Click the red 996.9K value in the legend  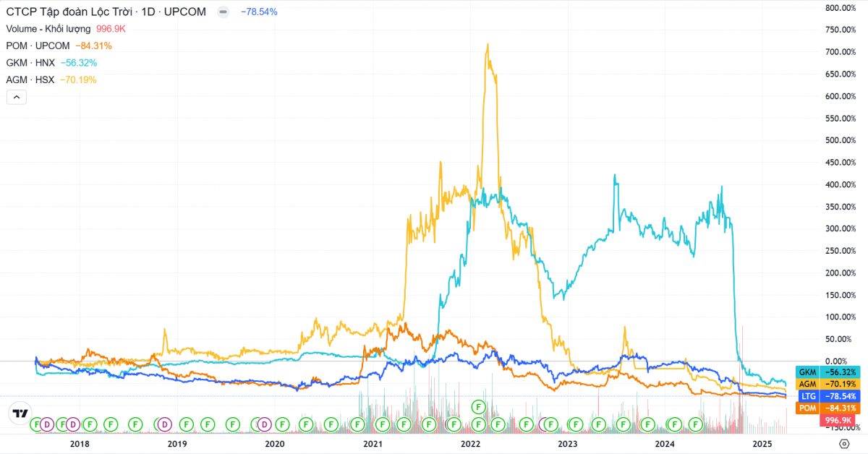click(111, 29)
